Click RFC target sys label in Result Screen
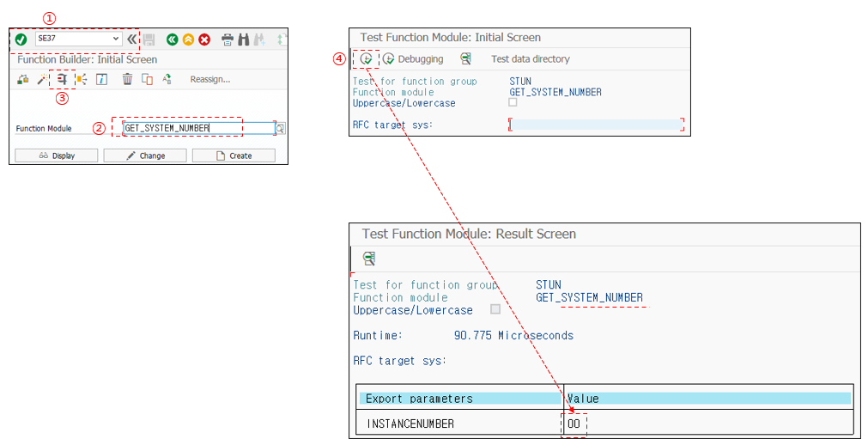 pyautogui.click(x=400, y=361)
